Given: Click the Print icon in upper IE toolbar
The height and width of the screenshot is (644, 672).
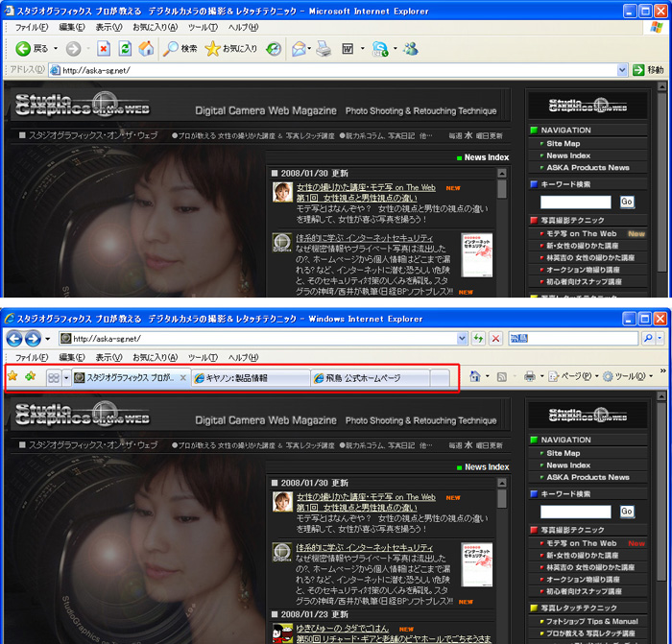Looking at the screenshot, I should 324,49.
